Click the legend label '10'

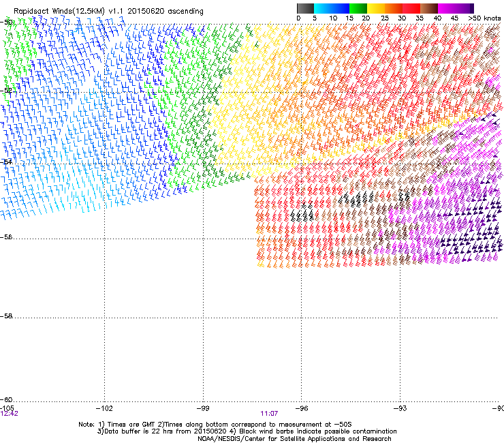click(x=333, y=18)
